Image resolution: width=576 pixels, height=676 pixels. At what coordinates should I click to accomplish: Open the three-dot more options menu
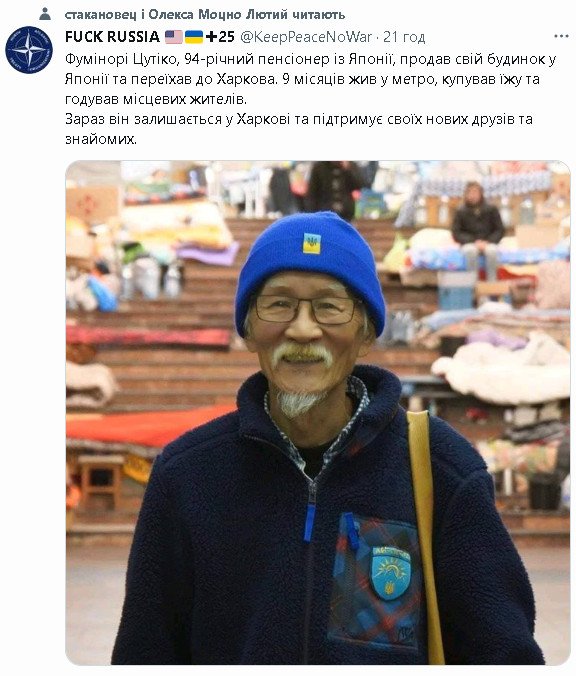tap(561, 37)
